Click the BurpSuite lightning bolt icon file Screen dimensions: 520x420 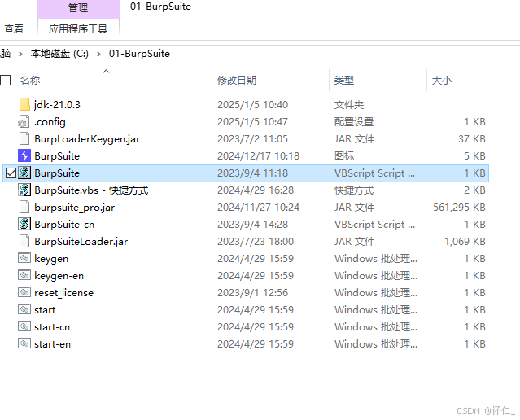coord(24,156)
